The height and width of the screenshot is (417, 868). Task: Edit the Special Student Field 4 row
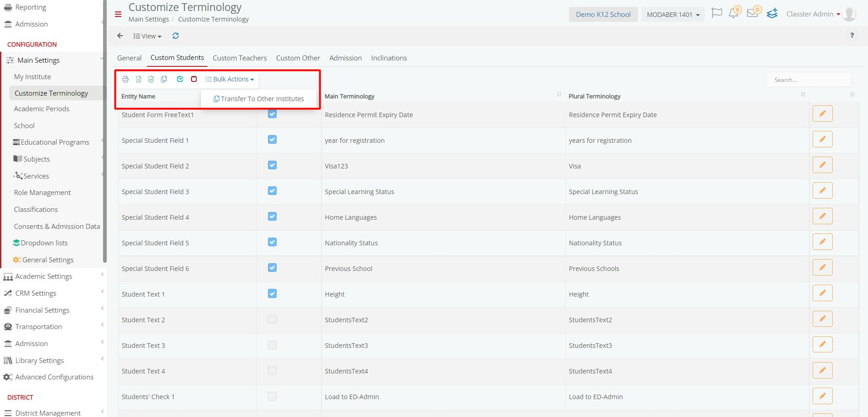(823, 217)
